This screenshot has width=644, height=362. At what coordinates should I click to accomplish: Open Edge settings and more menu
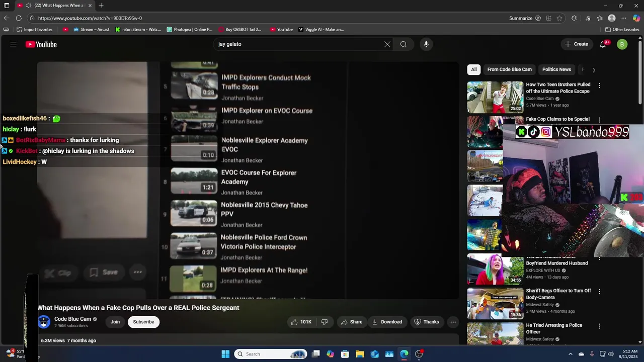624,18
